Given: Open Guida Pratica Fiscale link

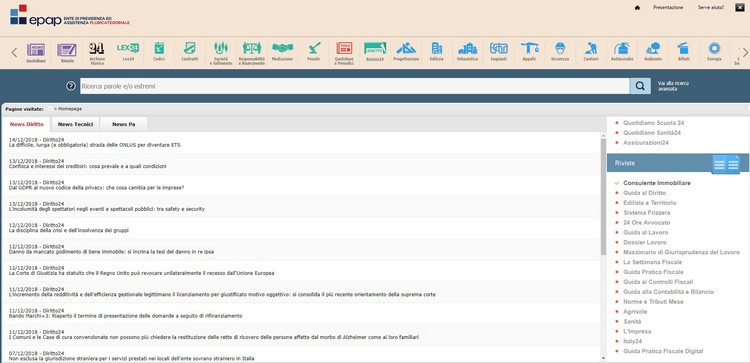Looking at the screenshot, I should (653, 272).
